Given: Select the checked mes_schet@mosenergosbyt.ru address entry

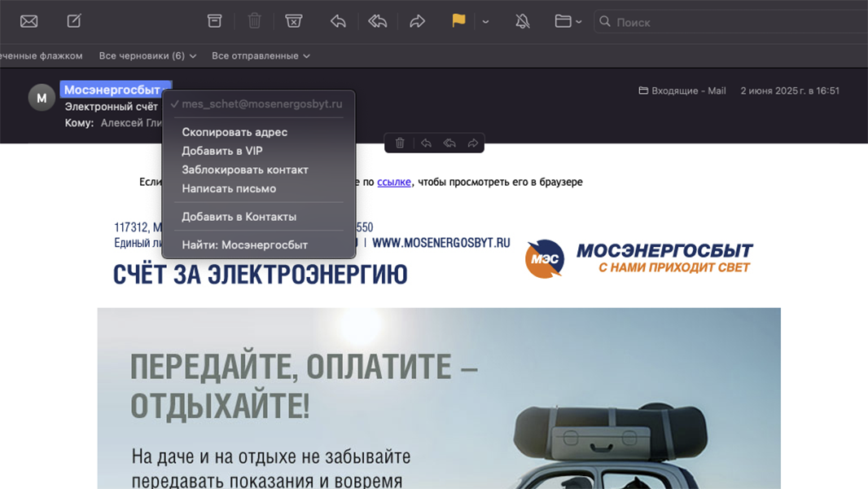Looking at the screenshot, I should coord(261,104).
